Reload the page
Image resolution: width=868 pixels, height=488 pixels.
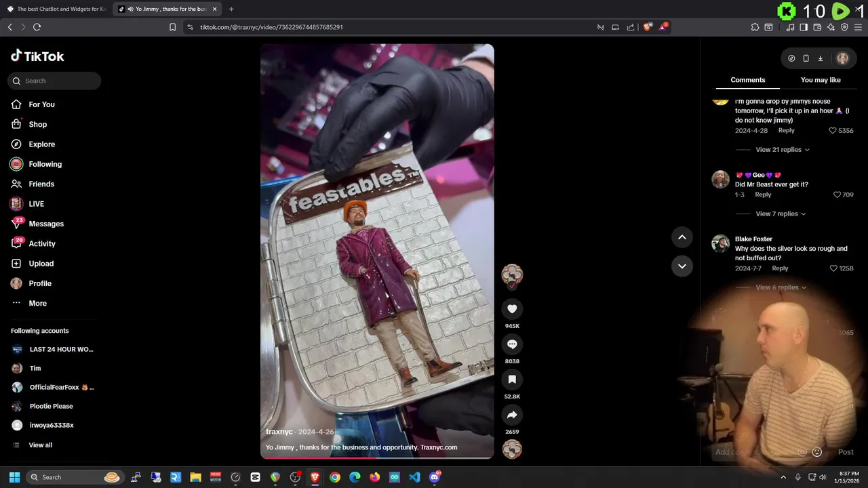coord(37,27)
